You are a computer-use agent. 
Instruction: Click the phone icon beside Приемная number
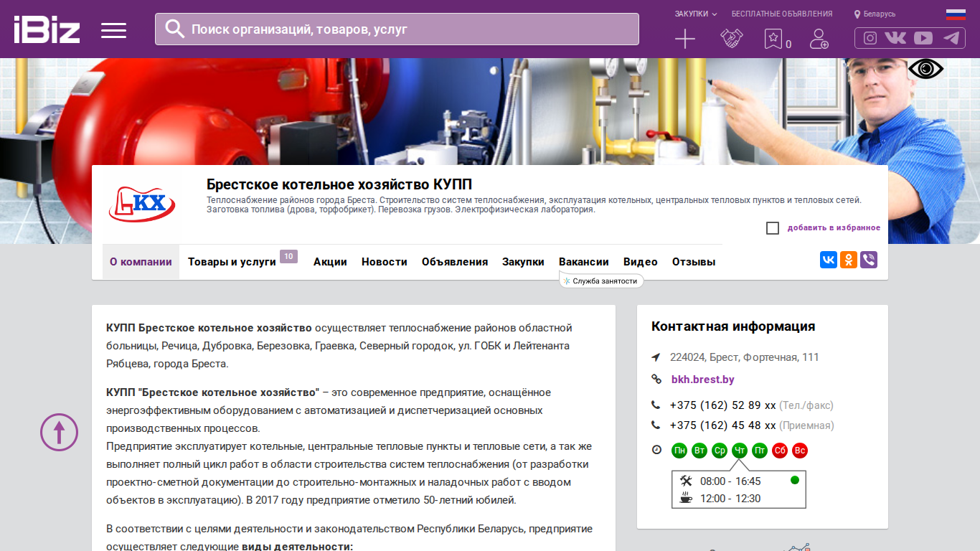pyautogui.click(x=656, y=425)
